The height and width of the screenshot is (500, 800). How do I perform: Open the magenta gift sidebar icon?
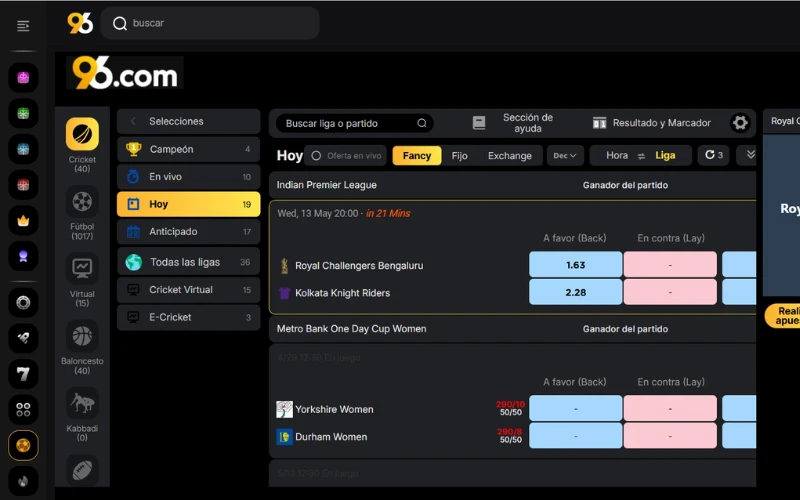point(23,78)
